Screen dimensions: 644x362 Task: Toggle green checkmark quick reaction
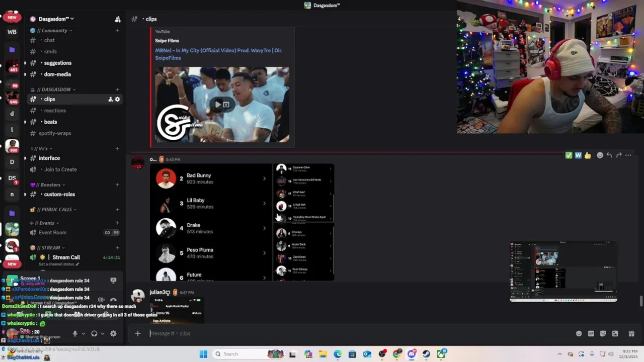tap(569, 155)
